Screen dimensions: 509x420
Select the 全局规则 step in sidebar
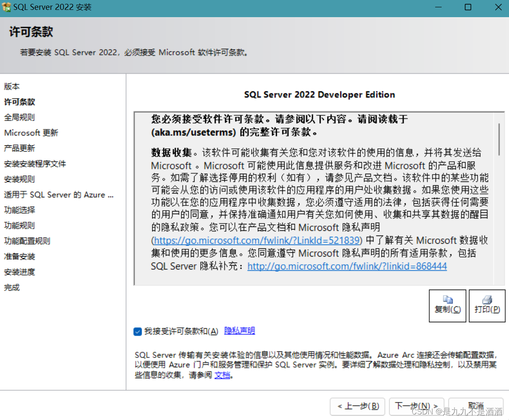[x=19, y=118]
